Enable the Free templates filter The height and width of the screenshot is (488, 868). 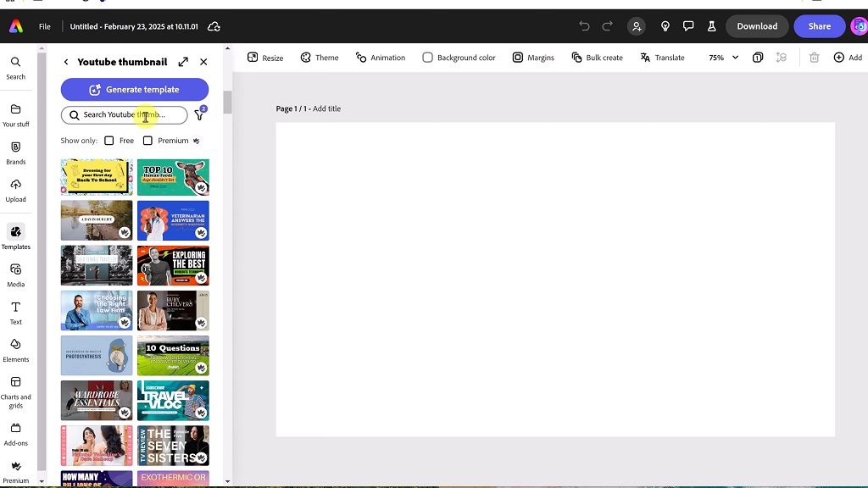click(x=108, y=140)
